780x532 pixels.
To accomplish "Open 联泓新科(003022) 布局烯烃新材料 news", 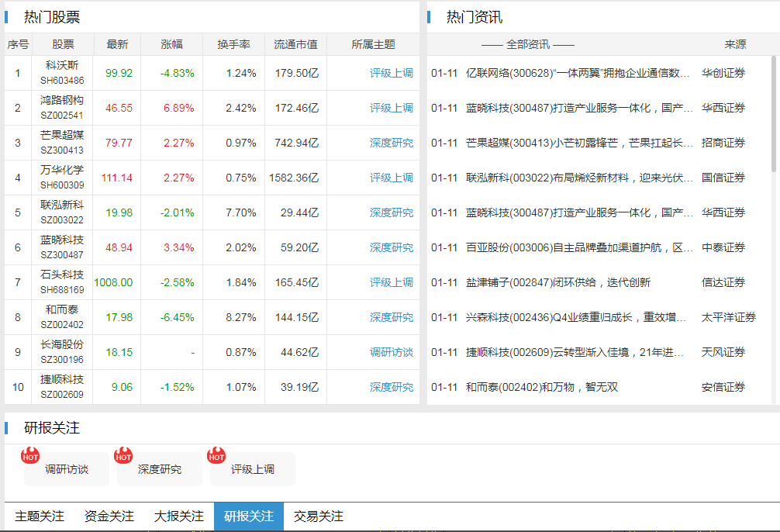I will coord(579,178).
